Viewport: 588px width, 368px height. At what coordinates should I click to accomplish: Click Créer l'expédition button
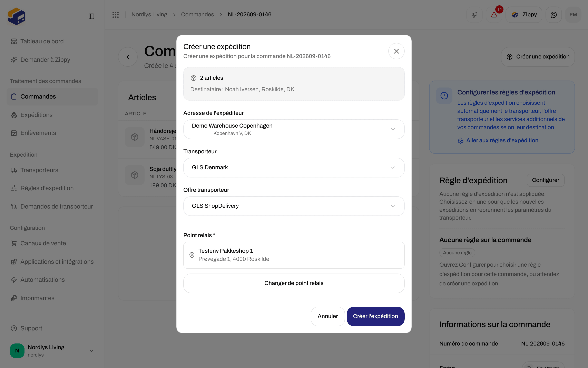(375, 316)
